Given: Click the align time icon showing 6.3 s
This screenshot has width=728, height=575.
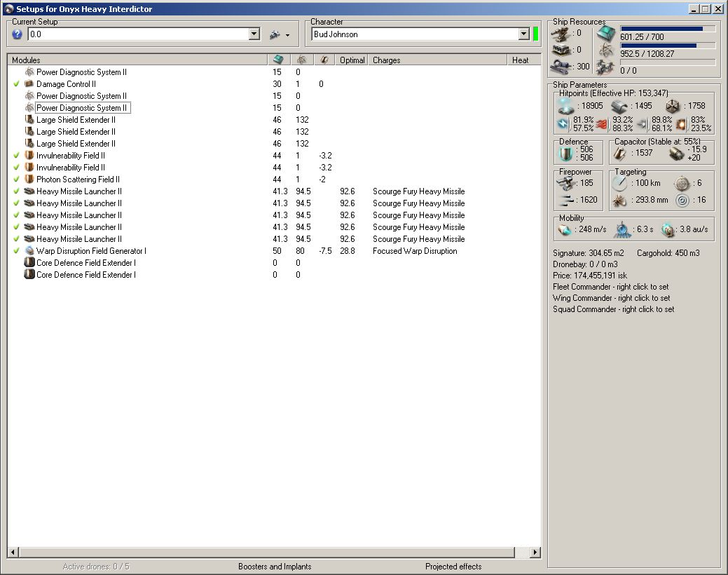Looking at the screenshot, I should click(x=623, y=229).
